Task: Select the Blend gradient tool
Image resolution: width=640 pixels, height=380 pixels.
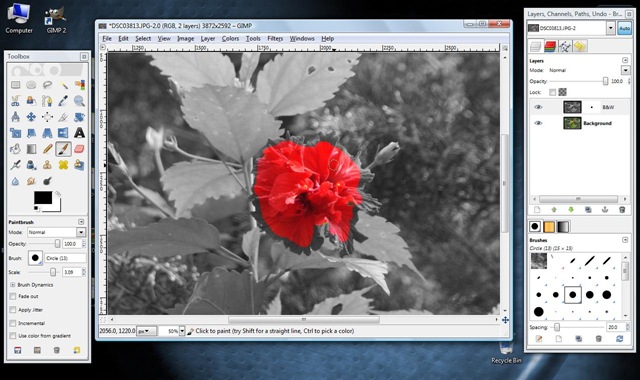Action: [31, 149]
